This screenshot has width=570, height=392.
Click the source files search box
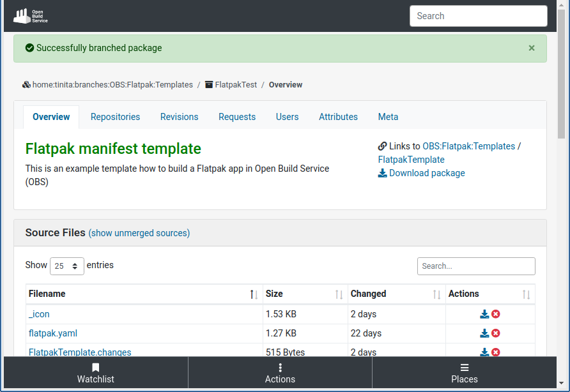(x=476, y=266)
